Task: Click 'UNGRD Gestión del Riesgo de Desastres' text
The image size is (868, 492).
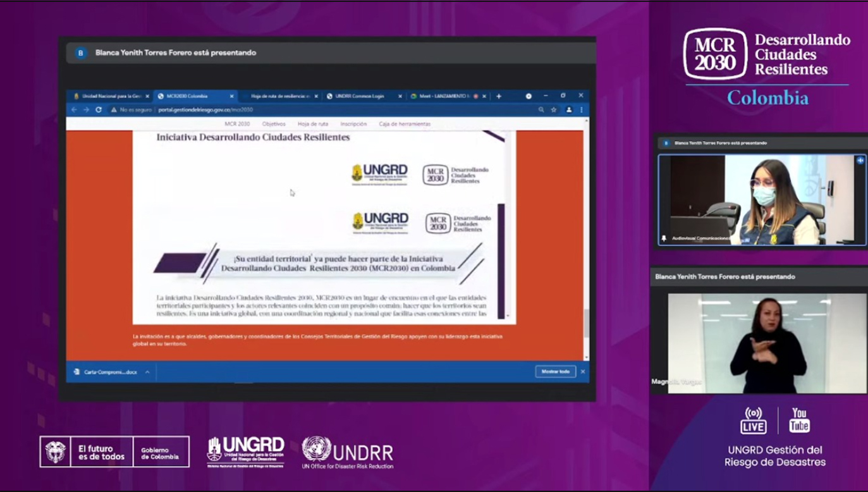Action: click(775, 456)
